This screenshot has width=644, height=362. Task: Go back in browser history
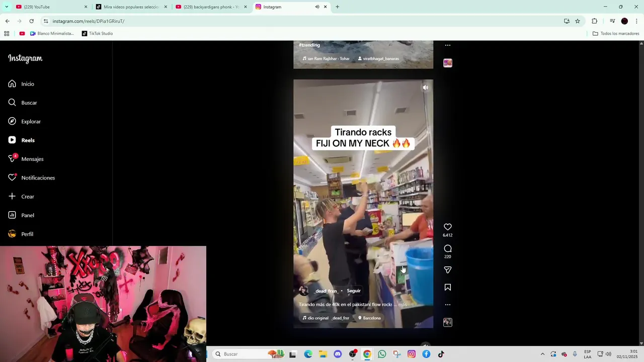tap(7, 21)
